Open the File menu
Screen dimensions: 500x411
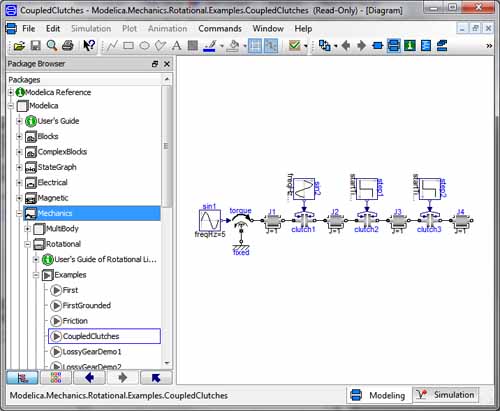(x=29, y=29)
